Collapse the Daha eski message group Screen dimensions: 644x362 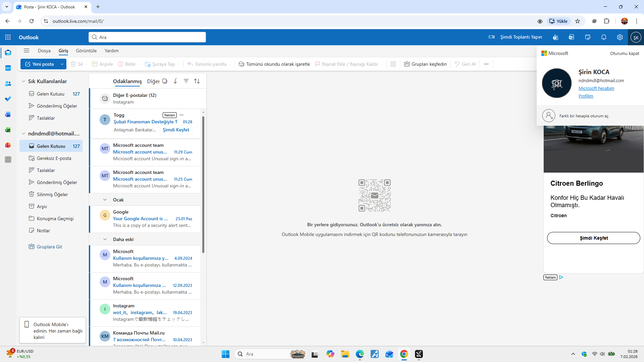tap(105, 239)
